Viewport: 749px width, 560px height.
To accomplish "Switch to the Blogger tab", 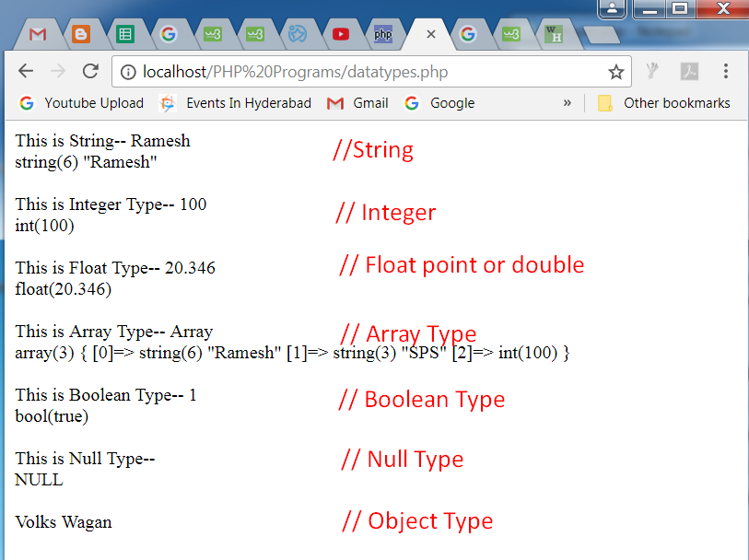I will pyautogui.click(x=80, y=32).
